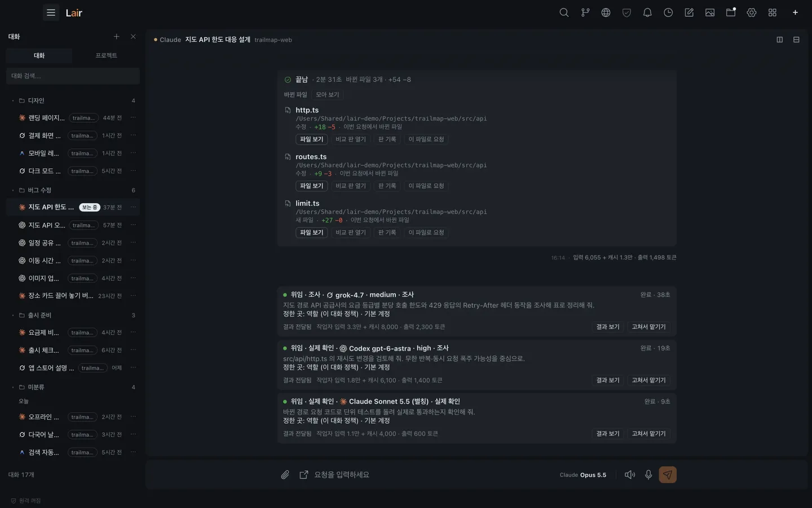This screenshot has height=508, width=812.
Task: Show notifications with the bell icon
Action: pyautogui.click(x=647, y=12)
